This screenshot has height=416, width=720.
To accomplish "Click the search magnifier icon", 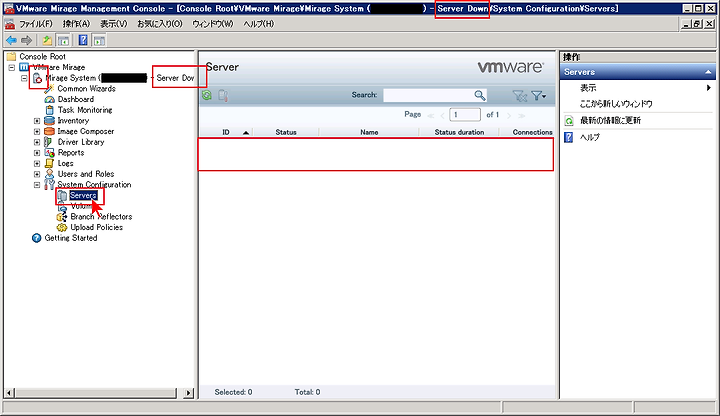I will pyautogui.click(x=479, y=95).
